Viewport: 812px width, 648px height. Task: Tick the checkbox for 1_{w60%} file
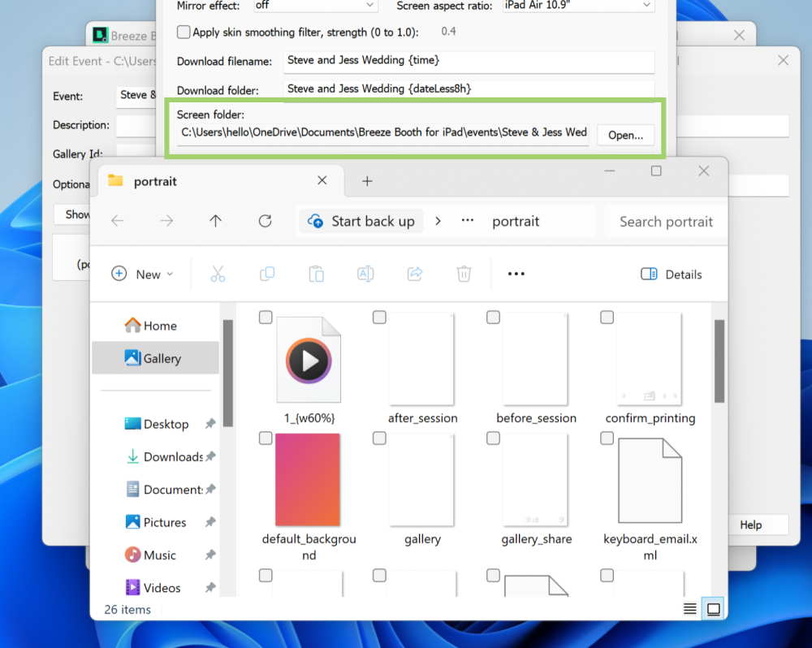pos(266,317)
